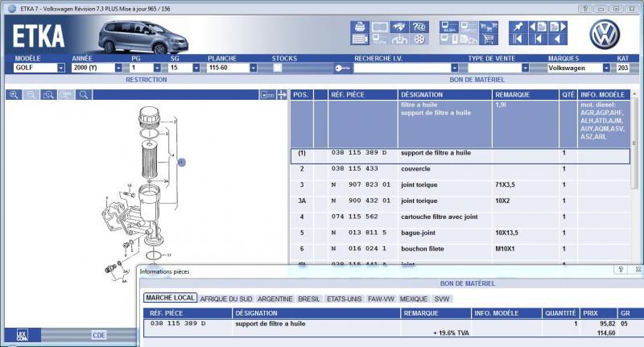Toggle the Stocks checkbox
This screenshot has width=644, height=347.
(x=278, y=68)
